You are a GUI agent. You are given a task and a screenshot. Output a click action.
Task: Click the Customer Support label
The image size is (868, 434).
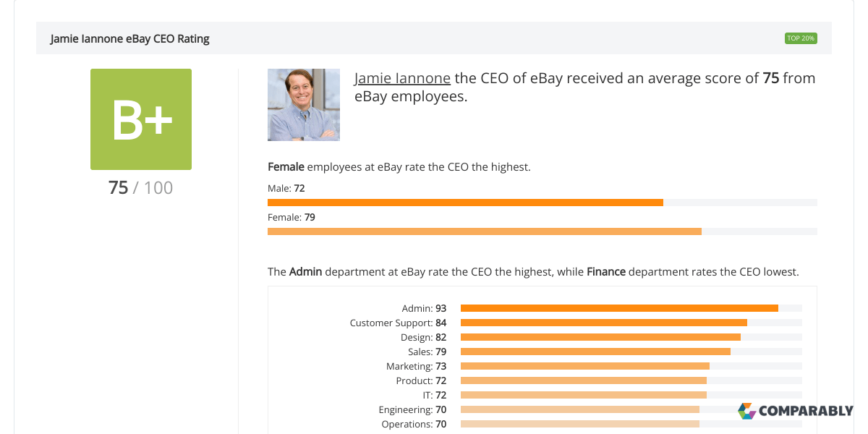[391, 323]
